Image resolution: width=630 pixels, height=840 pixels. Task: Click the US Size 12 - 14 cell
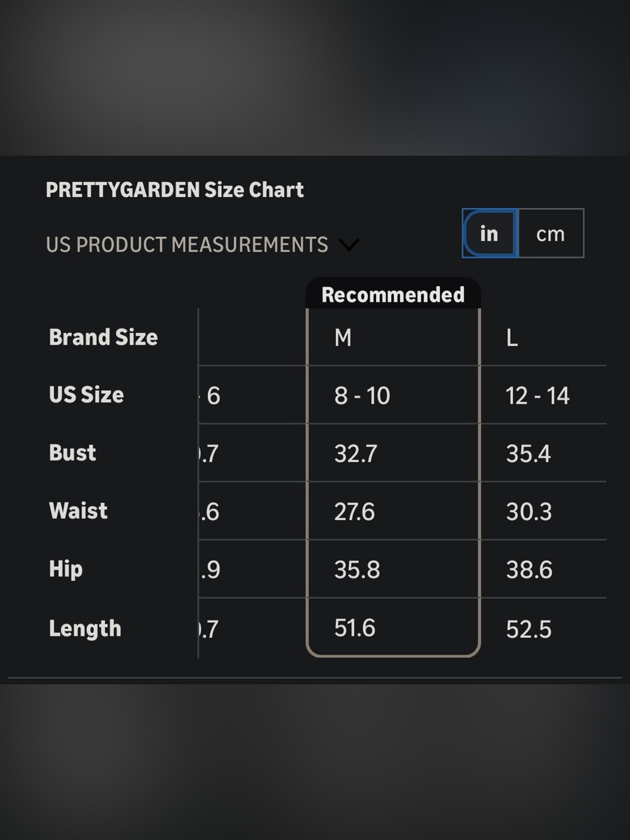[537, 396]
